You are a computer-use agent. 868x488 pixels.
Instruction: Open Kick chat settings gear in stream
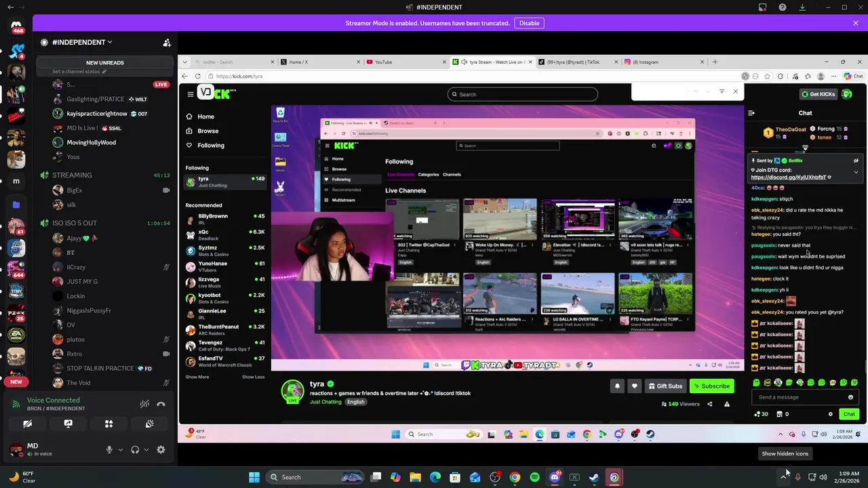(x=830, y=414)
